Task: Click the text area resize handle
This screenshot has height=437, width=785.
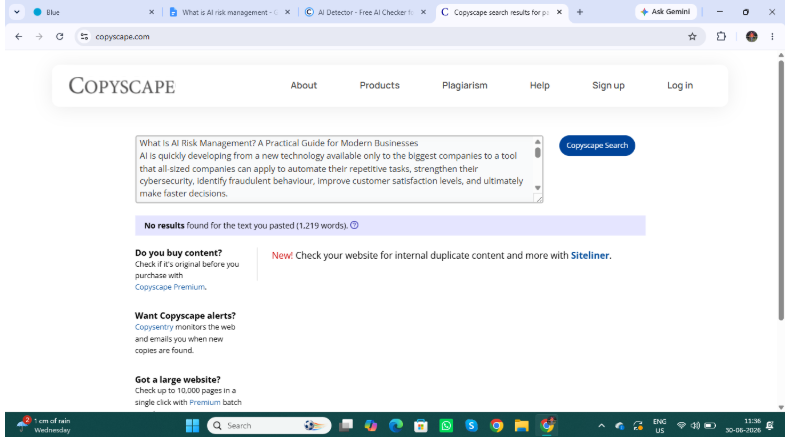Action: (x=539, y=199)
